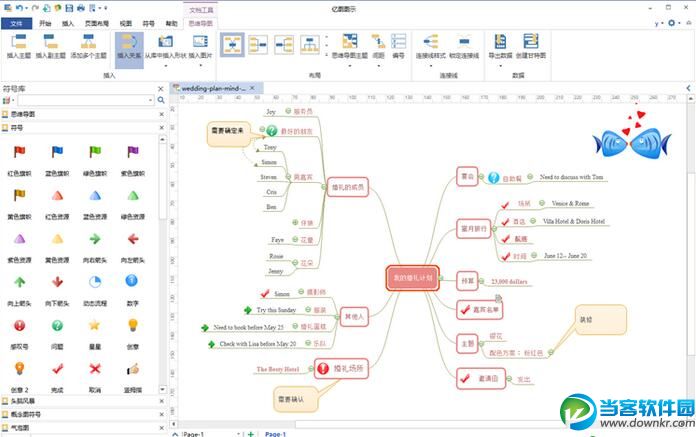The image size is (696, 437).
Task: Collapse the node toggle before '23,000 dollars'
Action: [x=481, y=281]
